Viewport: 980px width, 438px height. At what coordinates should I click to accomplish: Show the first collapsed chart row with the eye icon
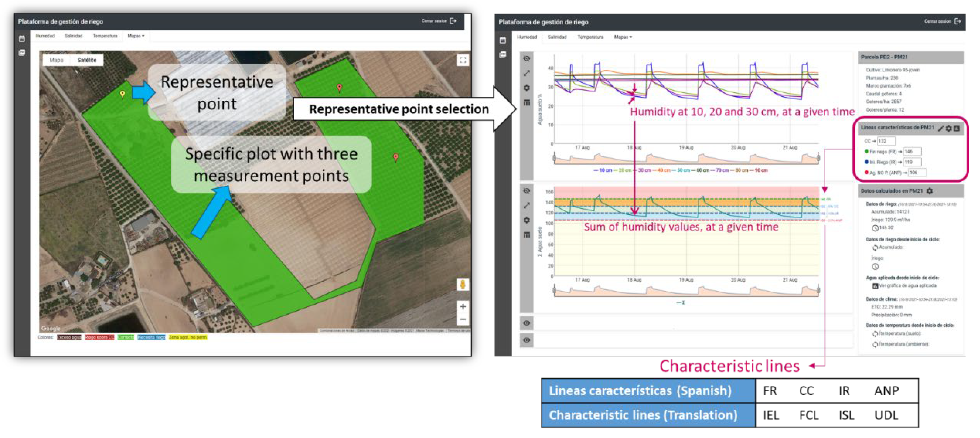click(527, 323)
